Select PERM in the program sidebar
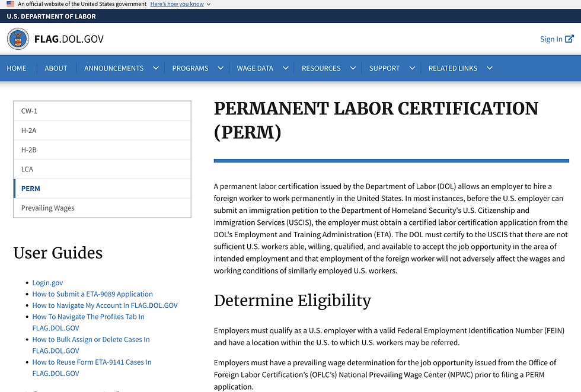The height and width of the screenshot is (392, 581). [102, 189]
